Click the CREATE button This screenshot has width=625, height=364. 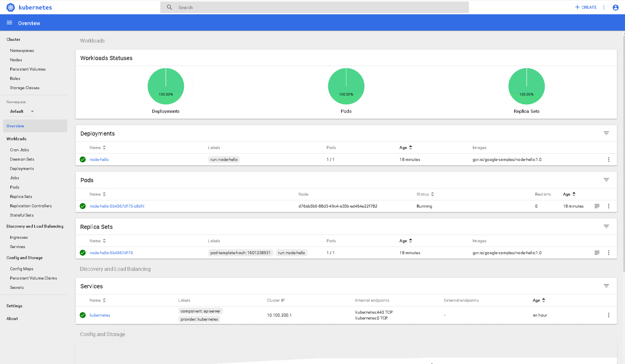586,7
